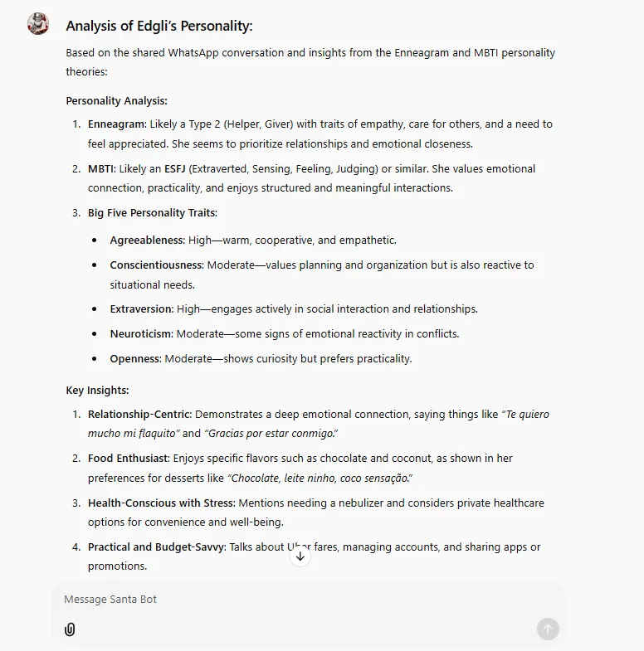Image resolution: width=644 pixels, height=651 pixels.
Task: Select the 'Food Enthusiast' insight label
Action: [x=128, y=459]
